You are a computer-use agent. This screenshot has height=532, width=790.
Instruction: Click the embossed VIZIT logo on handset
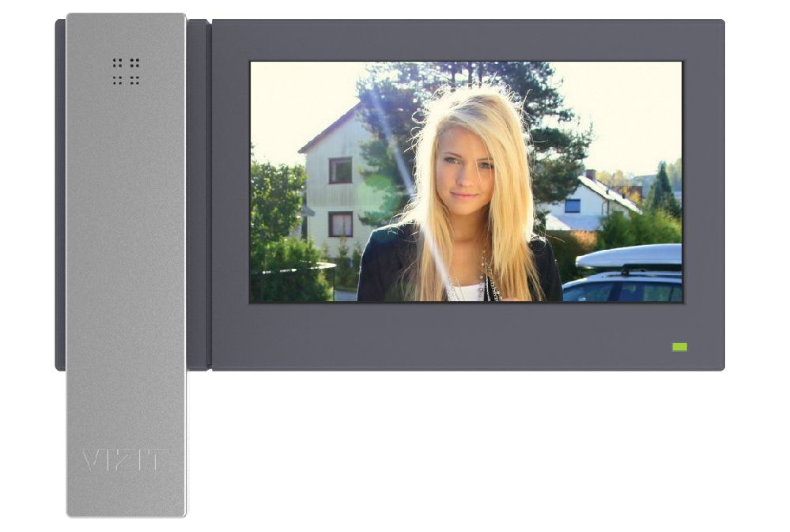click(x=123, y=460)
